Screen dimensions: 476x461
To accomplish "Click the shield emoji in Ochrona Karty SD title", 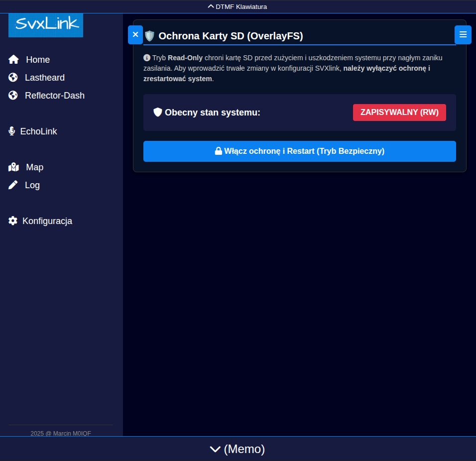I will click(x=149, y=36).
